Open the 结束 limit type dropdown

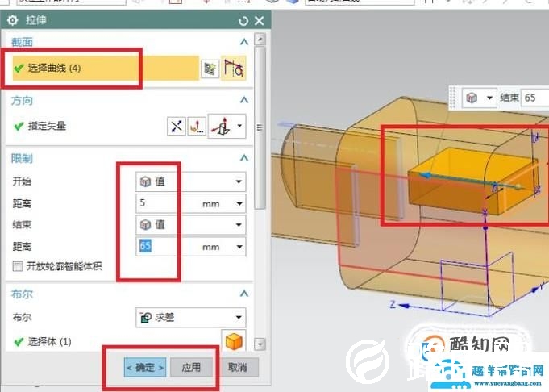pyautogui.click(x=190, y=225)
